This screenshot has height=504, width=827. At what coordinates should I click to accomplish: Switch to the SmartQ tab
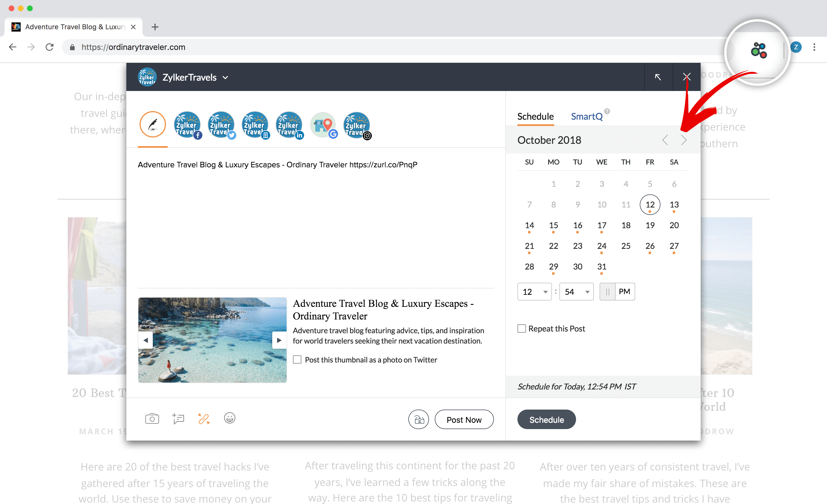[586, 116]
